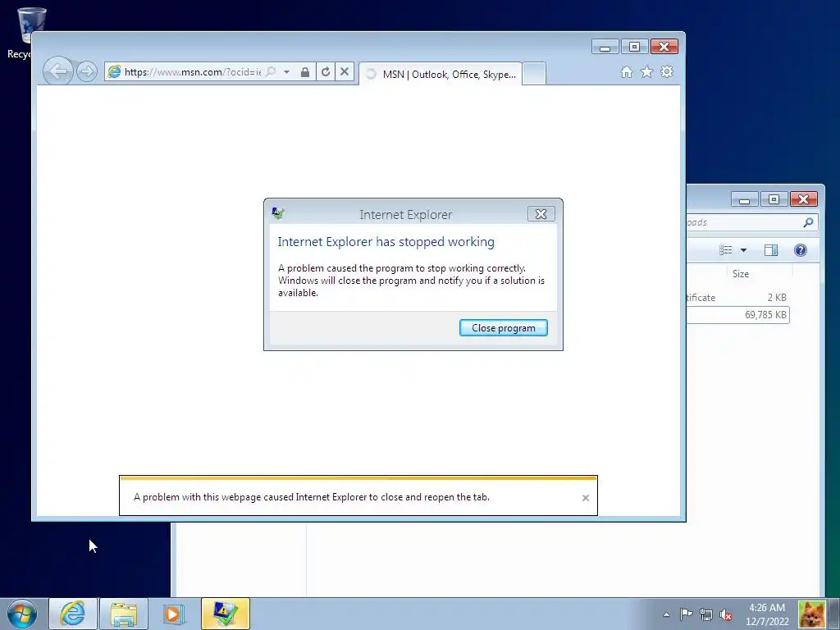Viewport: 840px width, 630px height.
Task: Go forward using Internet Explorer's forward arrow
Action: click(x=87, y=71)
